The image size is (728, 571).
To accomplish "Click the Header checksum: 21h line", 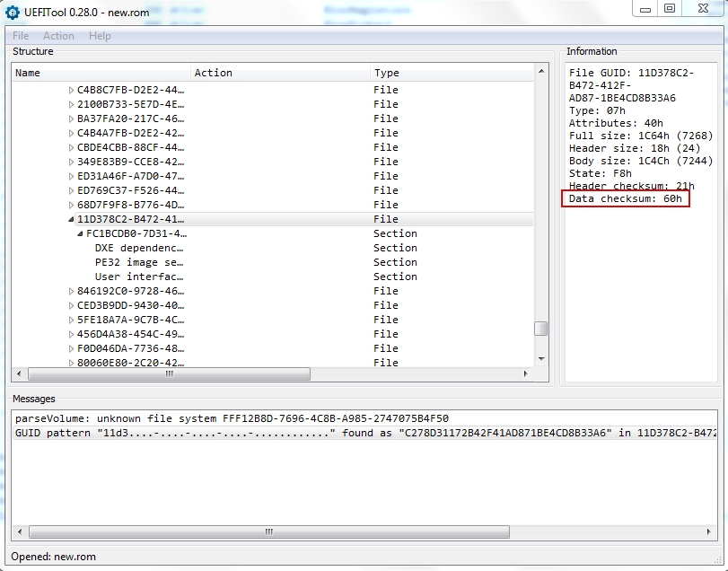I will tap(631, 186).
